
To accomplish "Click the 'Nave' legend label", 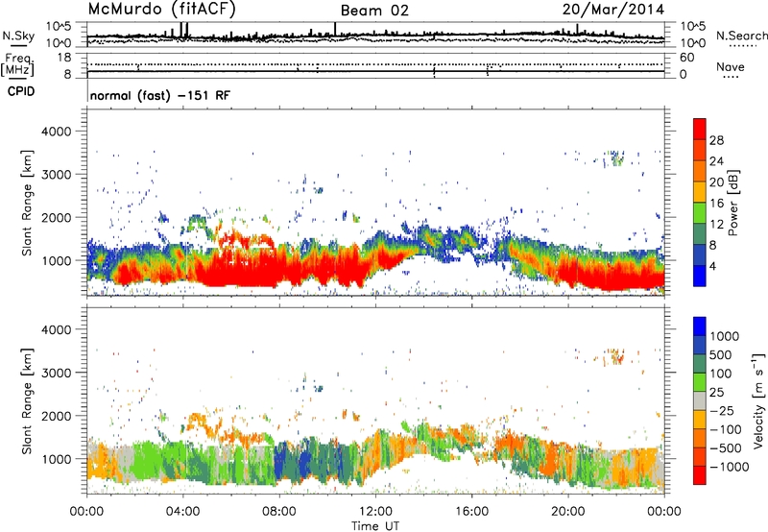I will tap(730, 66).
